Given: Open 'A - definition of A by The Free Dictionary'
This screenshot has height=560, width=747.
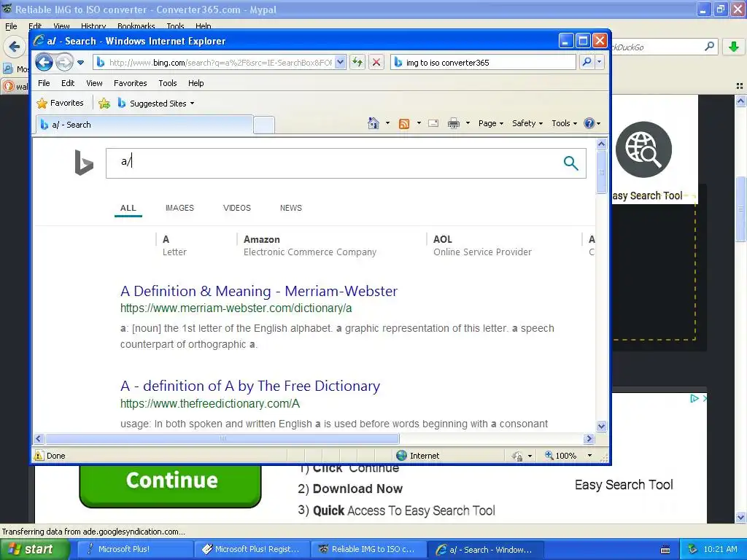Looking at the screenshot, I should pos(250,386).
